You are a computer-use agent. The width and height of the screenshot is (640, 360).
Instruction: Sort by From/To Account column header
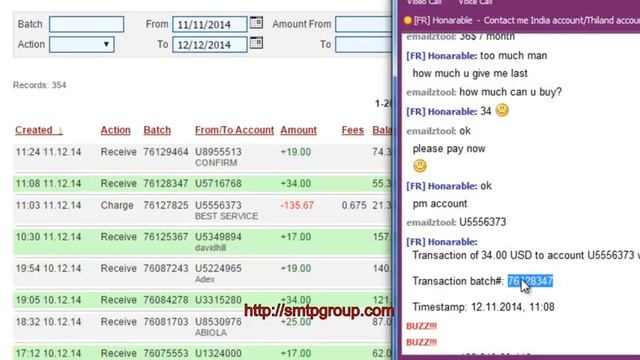tap(234, 130)
